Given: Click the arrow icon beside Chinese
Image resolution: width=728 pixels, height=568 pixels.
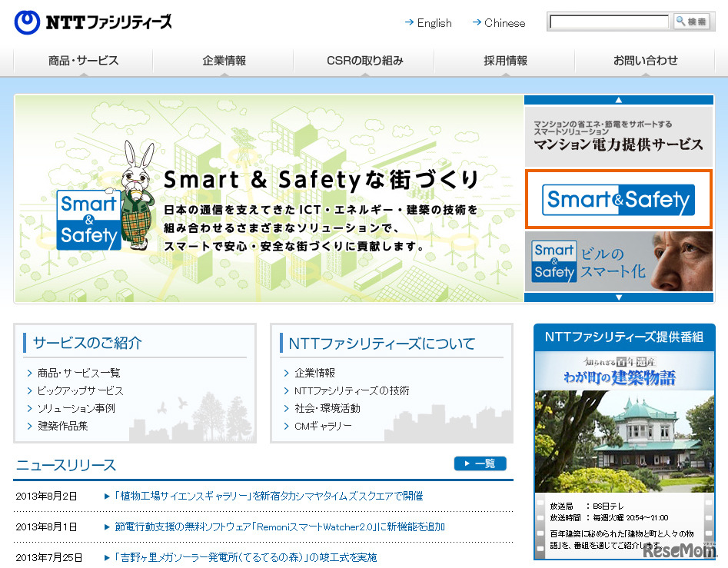Looking at the screenshot, I should coord(478,23).
